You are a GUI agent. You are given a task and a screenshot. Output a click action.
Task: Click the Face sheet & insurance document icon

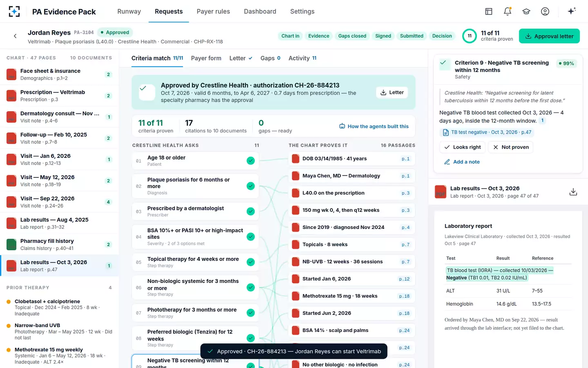pyautogui.click(x=11, y=74)
